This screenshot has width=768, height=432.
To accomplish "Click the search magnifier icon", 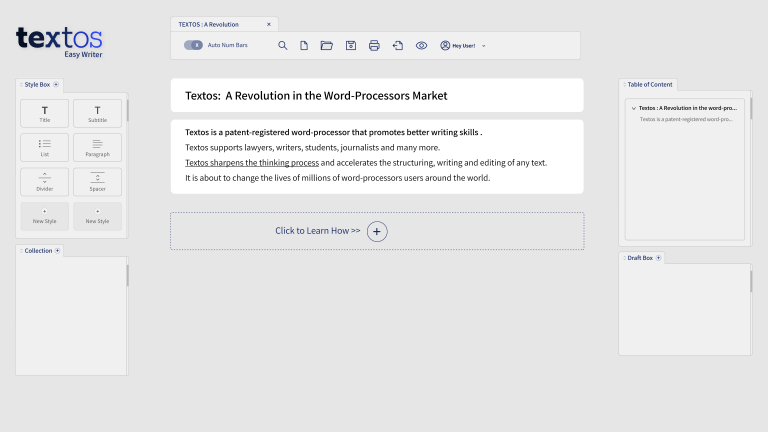I will 283,46.
